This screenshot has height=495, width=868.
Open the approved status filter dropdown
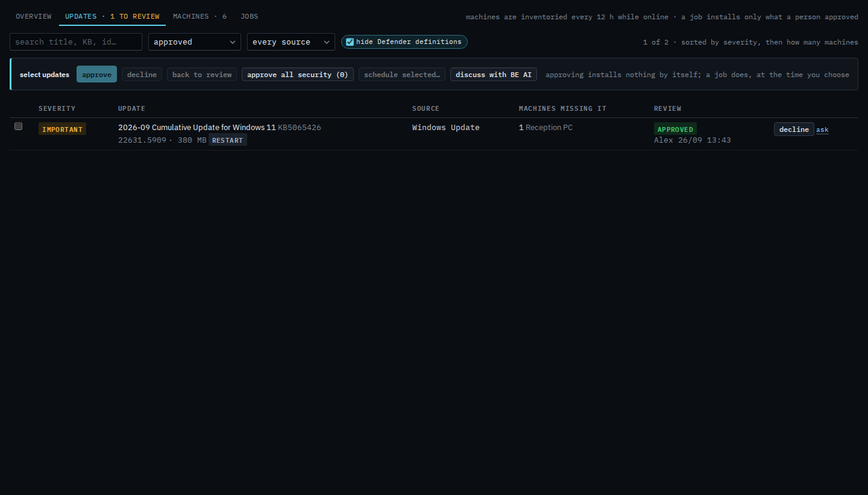pyautogui.click(x=195, y=42)
